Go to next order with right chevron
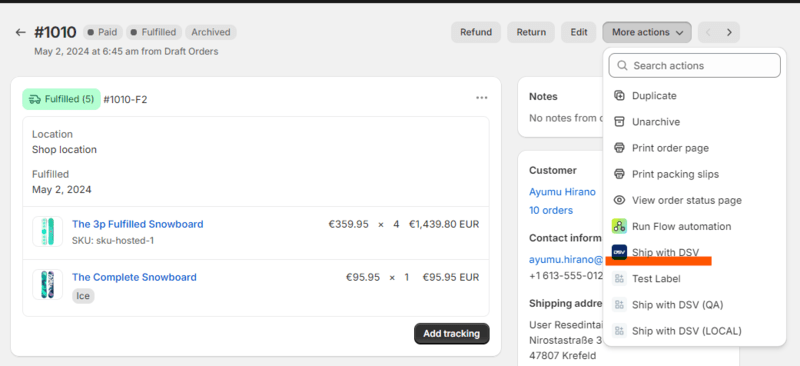The height and width of the screenshot is (366, 800). tap(729, 32)
